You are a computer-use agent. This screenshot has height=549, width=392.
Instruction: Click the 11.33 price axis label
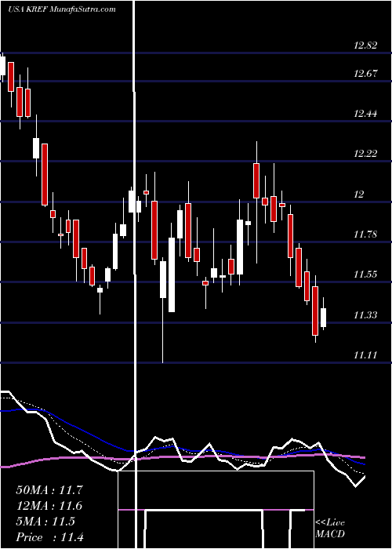[365, 315]
